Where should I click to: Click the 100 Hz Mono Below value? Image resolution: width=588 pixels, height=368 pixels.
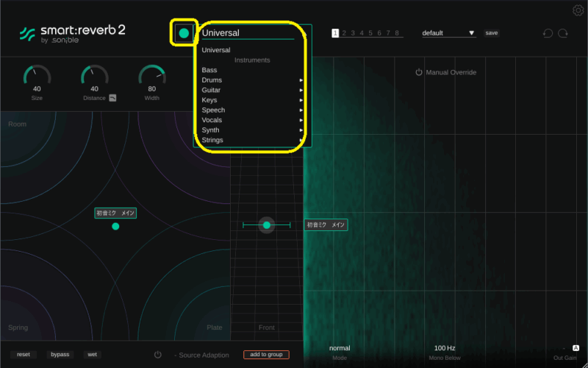coord(445,348)
